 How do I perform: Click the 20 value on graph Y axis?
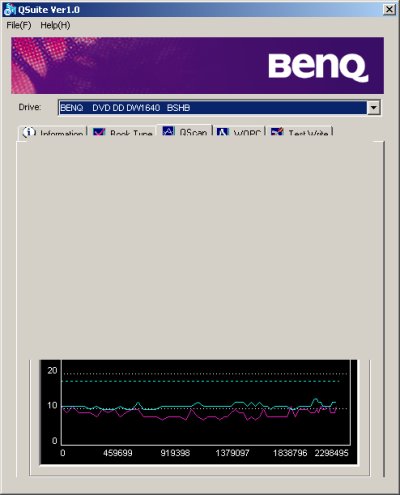[52, 370]
